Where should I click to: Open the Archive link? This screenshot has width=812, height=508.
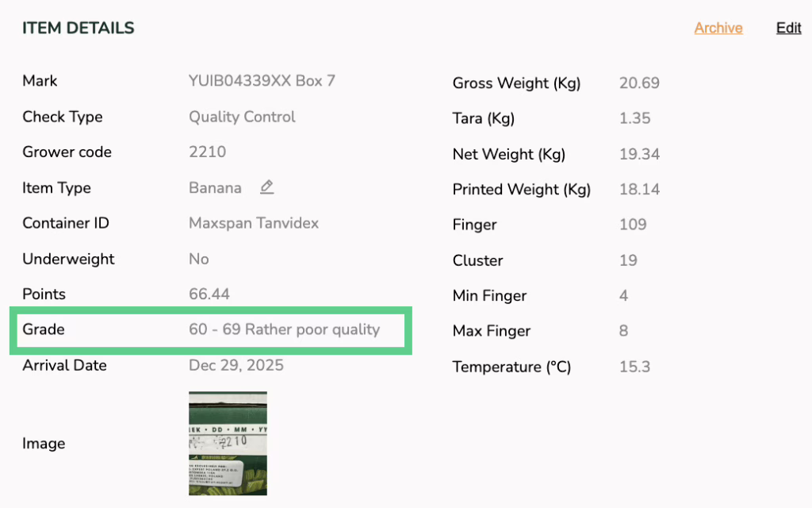pos(718,28)
